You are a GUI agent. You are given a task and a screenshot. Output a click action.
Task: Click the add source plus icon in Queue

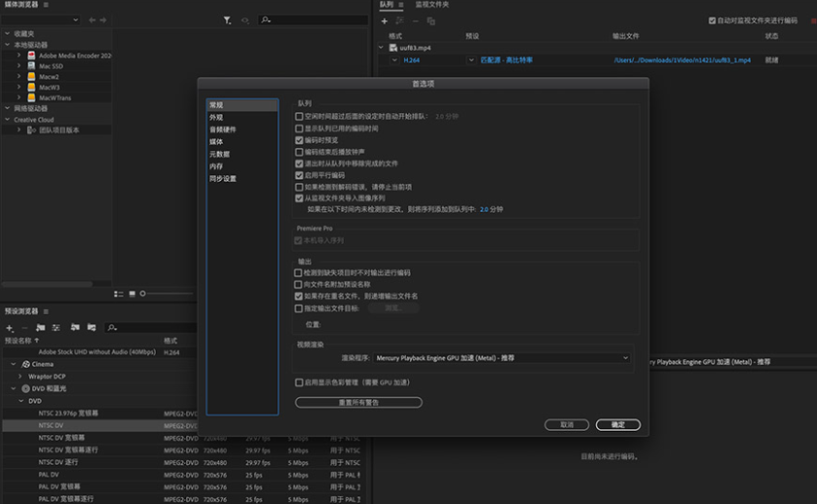[x=385, y=21]
